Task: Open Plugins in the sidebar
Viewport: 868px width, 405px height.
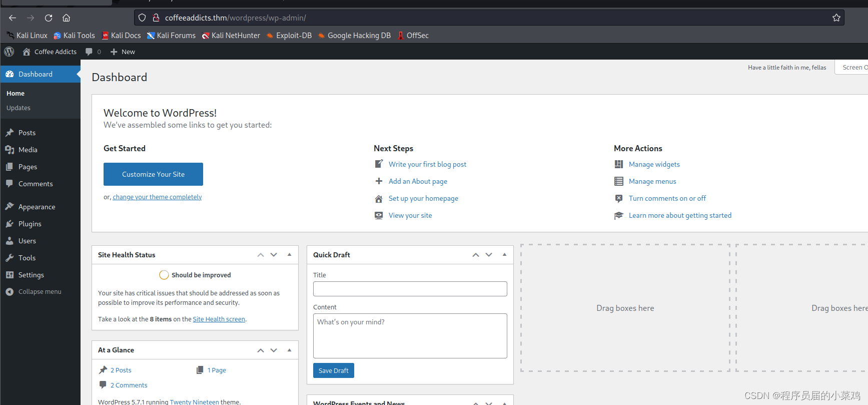Action: 30,224
